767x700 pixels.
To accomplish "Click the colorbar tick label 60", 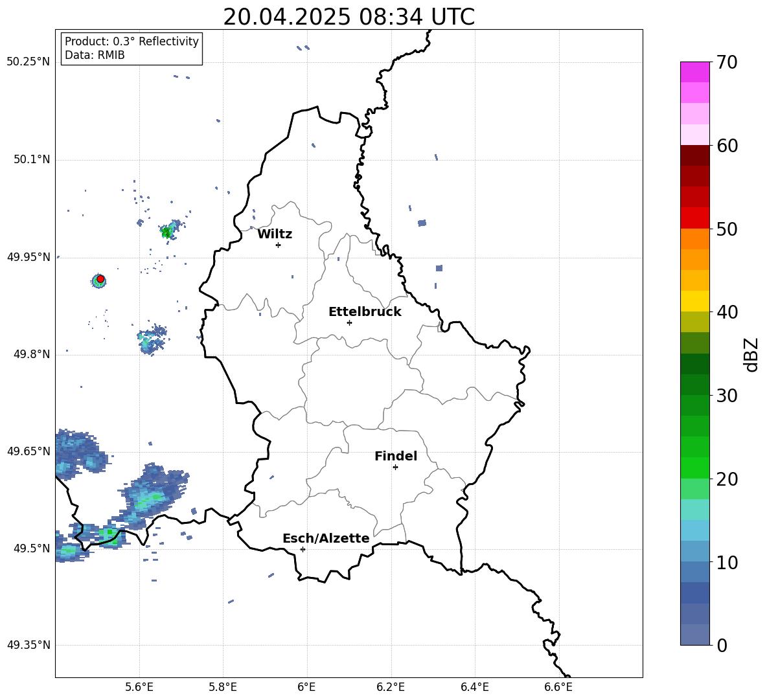I will pos(727,146).
